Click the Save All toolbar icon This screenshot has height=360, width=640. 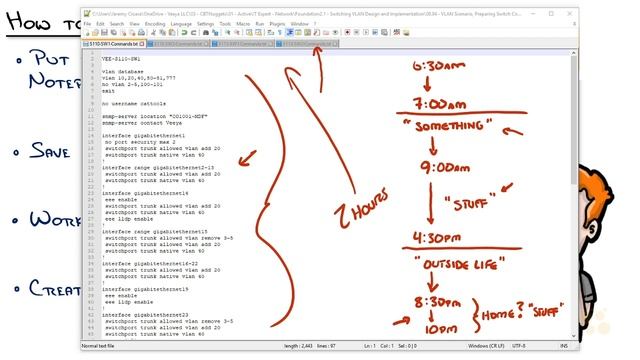tap(114, 33)
